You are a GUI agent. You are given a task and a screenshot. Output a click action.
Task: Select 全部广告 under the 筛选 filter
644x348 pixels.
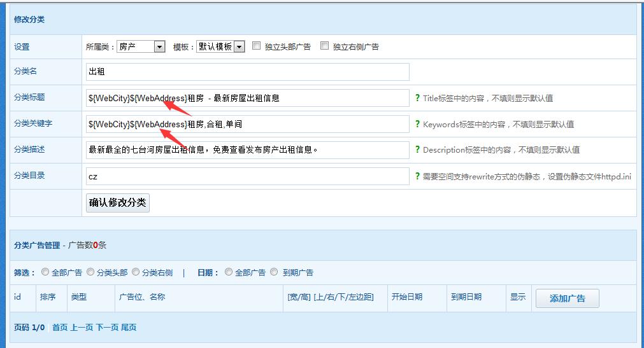(x=45, y=272)
